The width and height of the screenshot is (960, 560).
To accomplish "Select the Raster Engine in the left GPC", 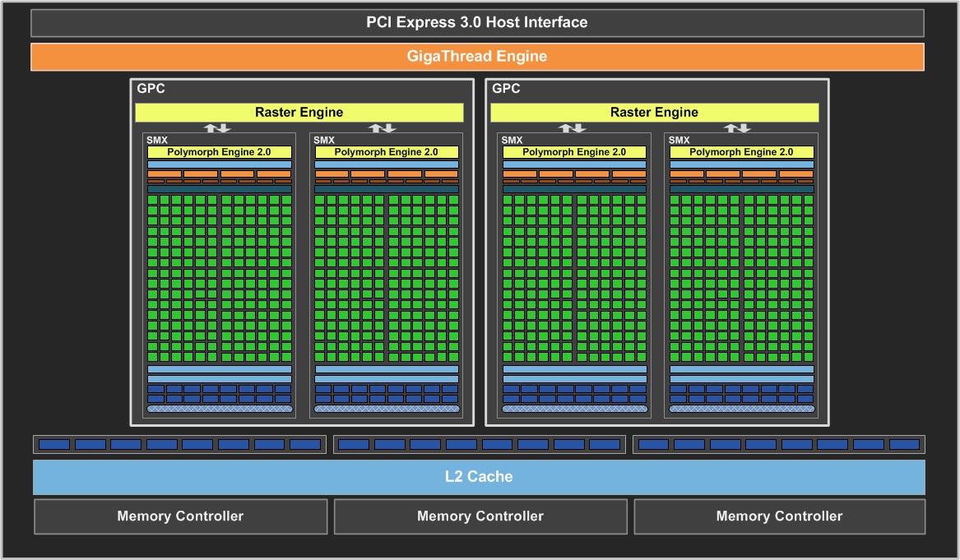I will tap(299, 112).
